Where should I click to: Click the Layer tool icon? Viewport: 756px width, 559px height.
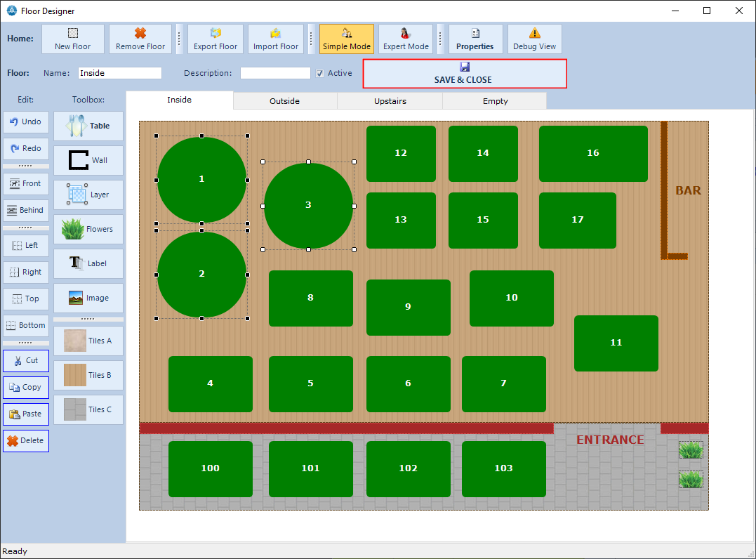(x=78, y=195)
